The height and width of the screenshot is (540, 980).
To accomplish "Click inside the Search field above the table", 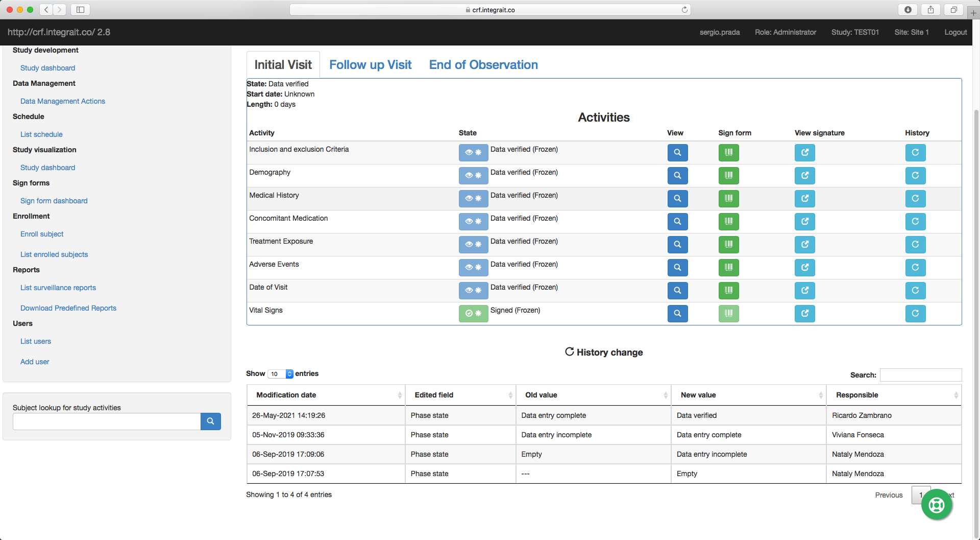I will coord(921,375).
